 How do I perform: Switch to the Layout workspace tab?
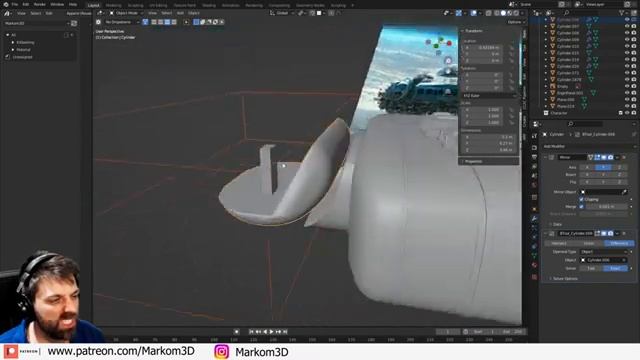pyautogui.click(x=93, y=5)
